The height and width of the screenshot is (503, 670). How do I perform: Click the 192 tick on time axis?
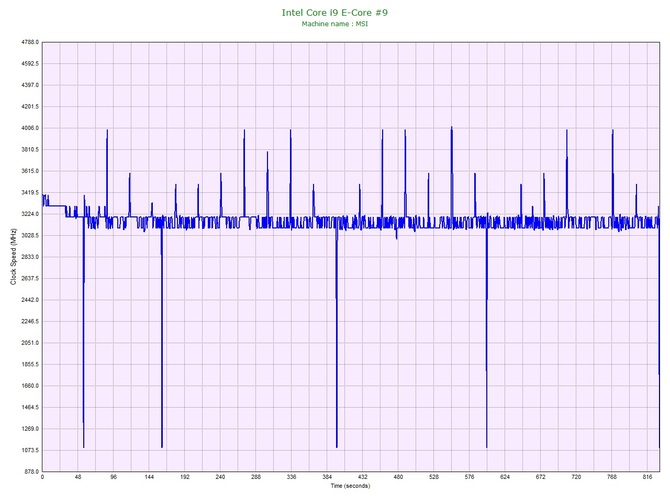pyautogui.click(x=185, y=477)
